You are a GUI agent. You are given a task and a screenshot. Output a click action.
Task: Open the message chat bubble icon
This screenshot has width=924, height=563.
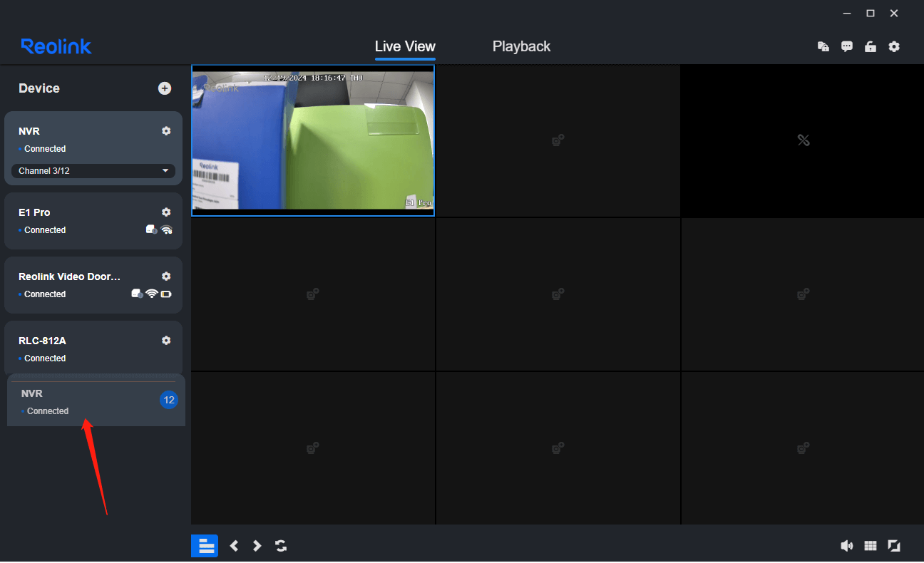point(847,46)
